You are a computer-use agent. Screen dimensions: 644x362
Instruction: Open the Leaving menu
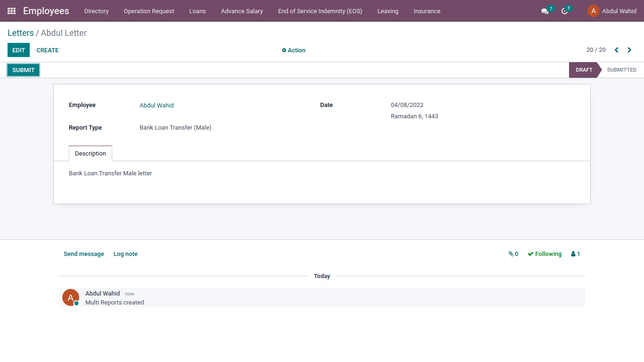pyautogui.click(x=388, y=11)
